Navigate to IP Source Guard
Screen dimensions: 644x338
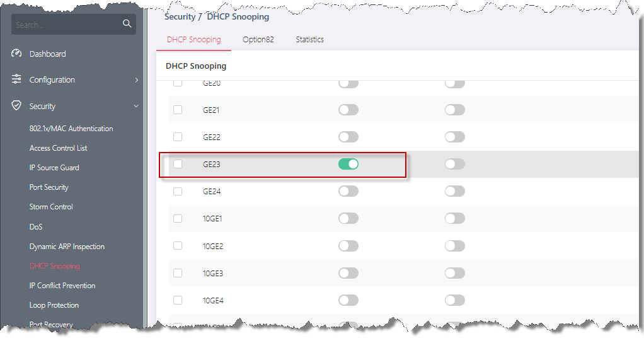coord(54,168)
